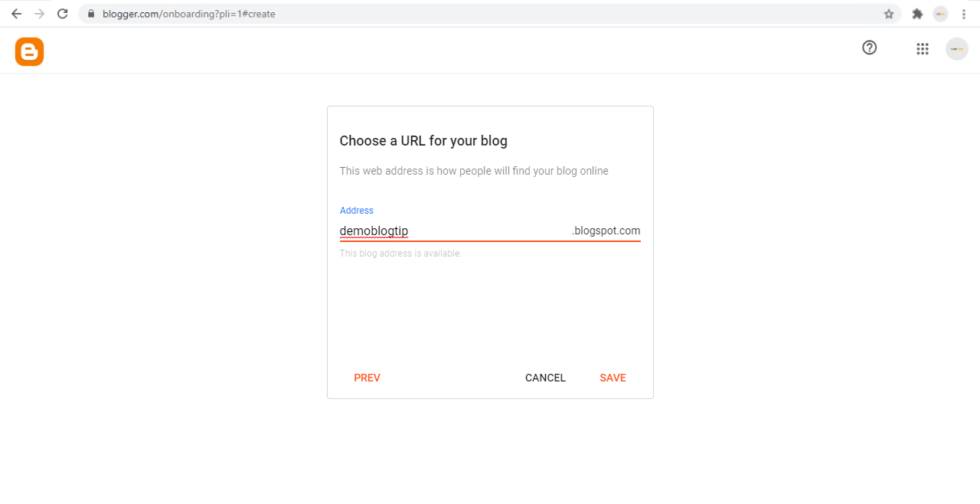Open the Google apps launcher grid

point(923,48)
